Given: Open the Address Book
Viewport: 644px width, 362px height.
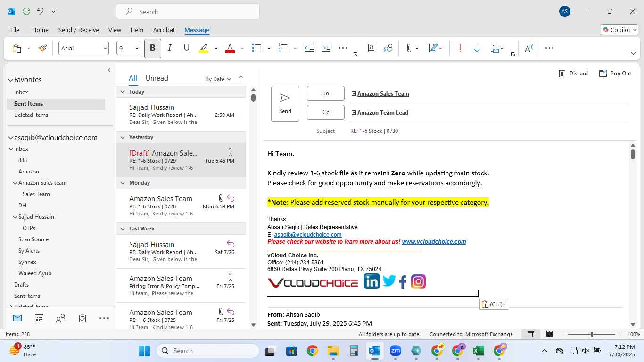Looking at the screenshot, I should pos(372,48).
